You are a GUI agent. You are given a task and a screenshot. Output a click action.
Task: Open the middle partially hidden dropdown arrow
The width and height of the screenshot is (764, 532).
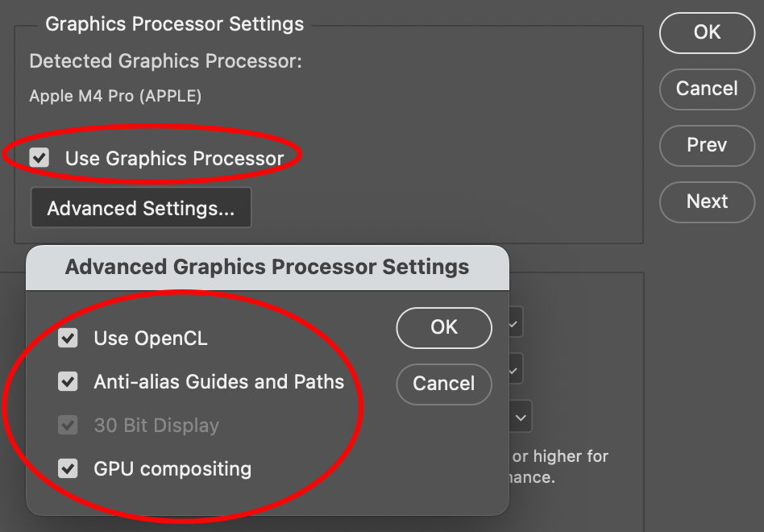coord(514,371)
